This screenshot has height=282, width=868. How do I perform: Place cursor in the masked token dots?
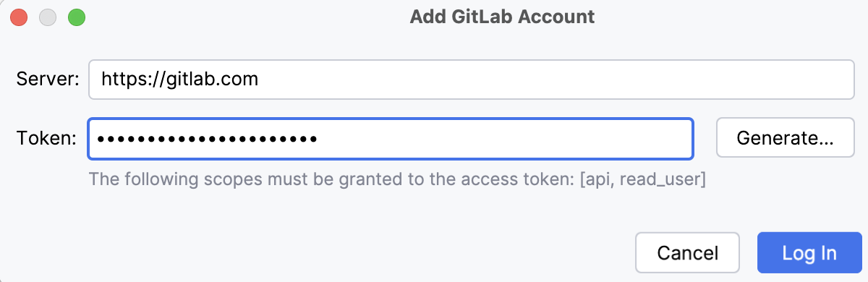(207, 138)
